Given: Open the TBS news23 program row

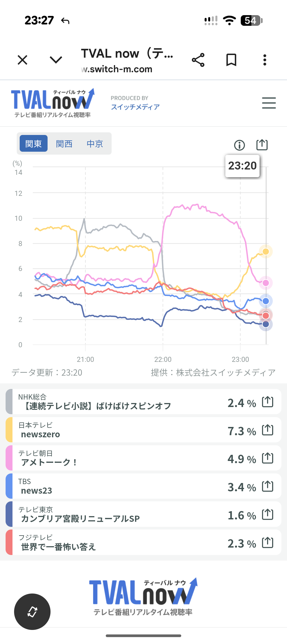Looking at the screenshot, I should (120, 486).
